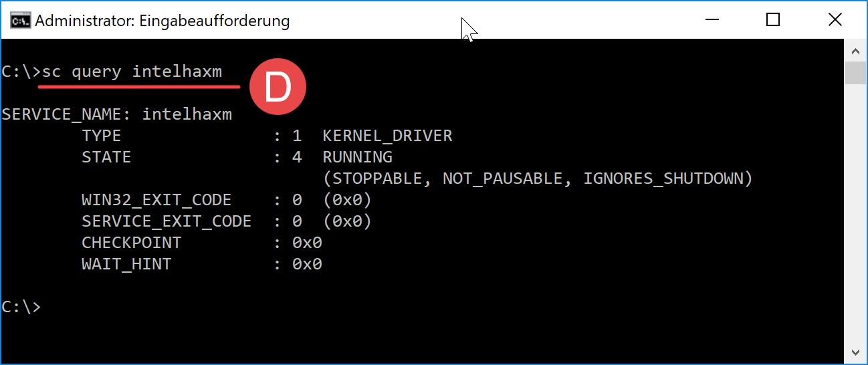The height and width of the screenshot is (365, 868).
Task: Click the window title text Administrator: Eingabeaufforderung
Action: click(162, 21)
